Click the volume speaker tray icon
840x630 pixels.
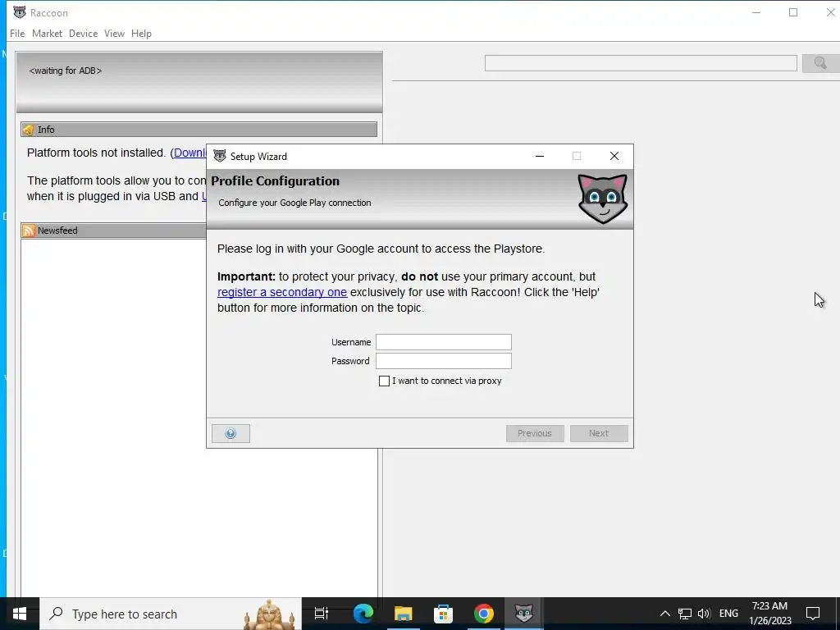coord(704,614)
